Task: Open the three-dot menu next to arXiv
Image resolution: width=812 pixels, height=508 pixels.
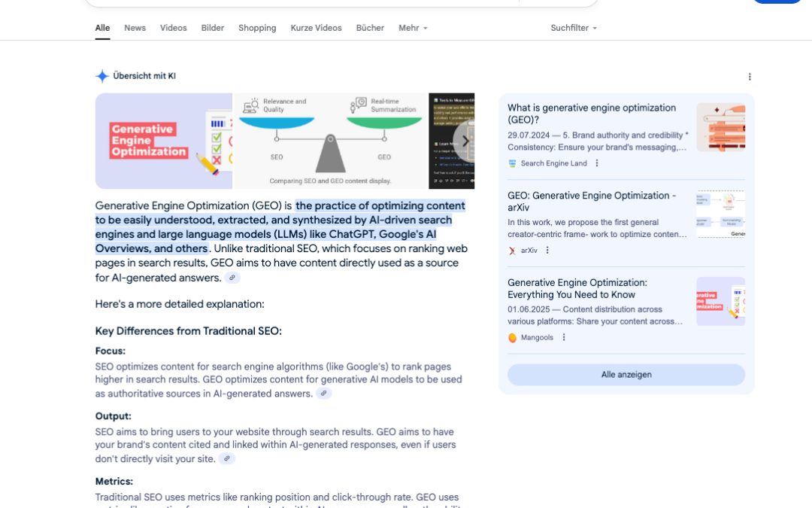Action: 547,251
